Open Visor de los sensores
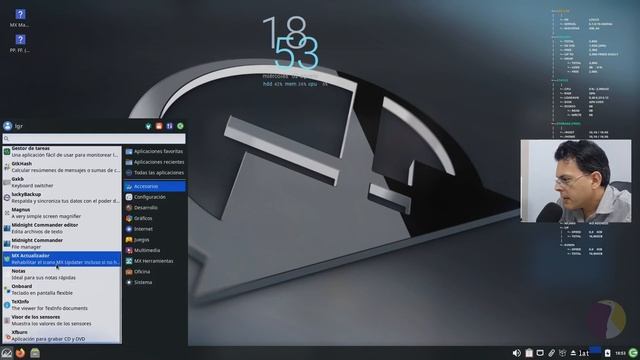The image size is (640, 360). 62,320
